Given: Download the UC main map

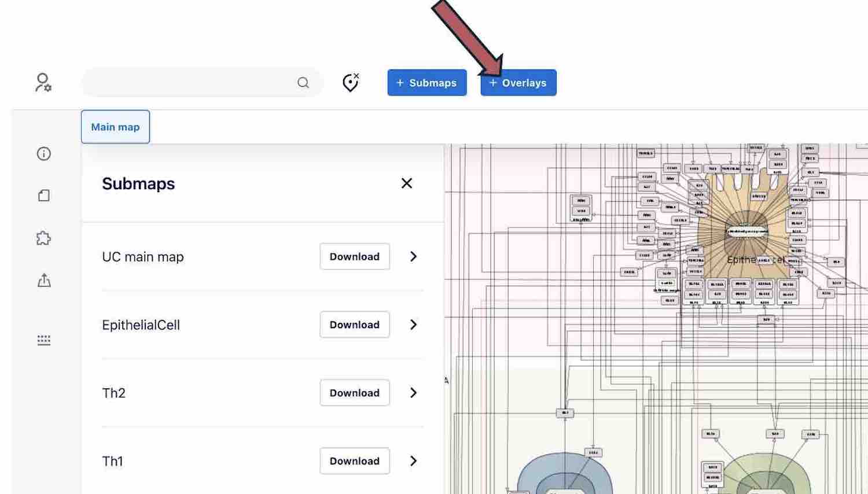Looking at the screenshot, I should coord(354,256).
